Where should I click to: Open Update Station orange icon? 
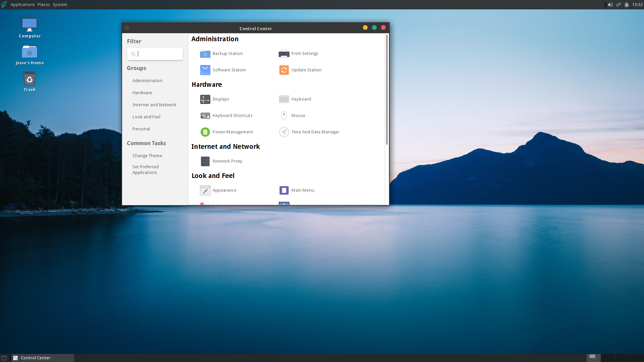pyautogui.click(x=284, y=70)
